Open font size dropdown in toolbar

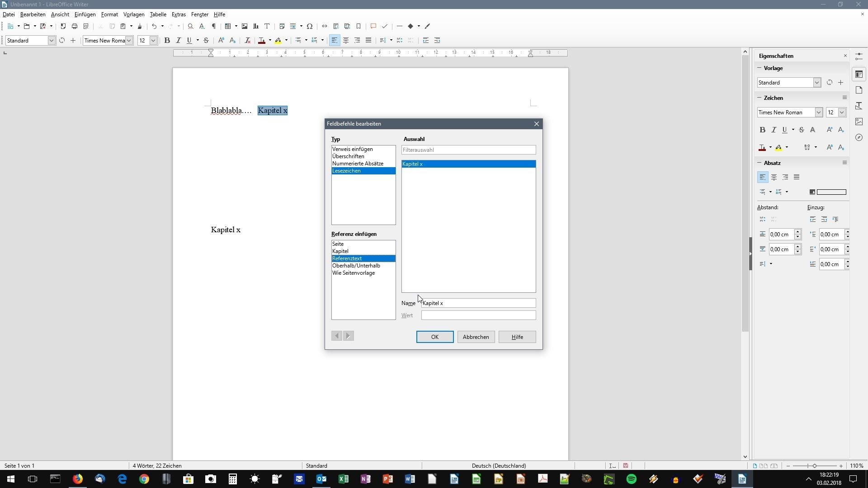(x=153, y=41)
